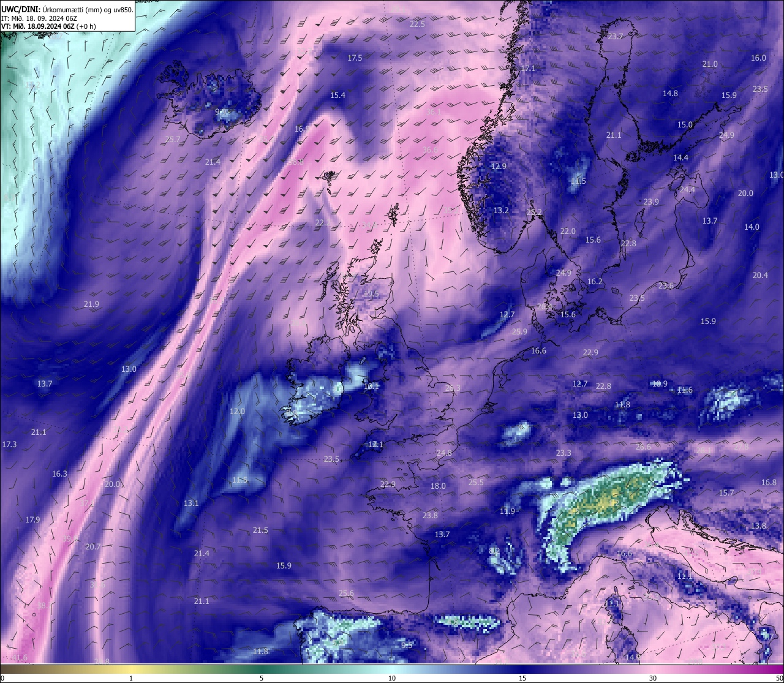
Task: Click the 23.3 value on the map
Action: coord(563,453)
